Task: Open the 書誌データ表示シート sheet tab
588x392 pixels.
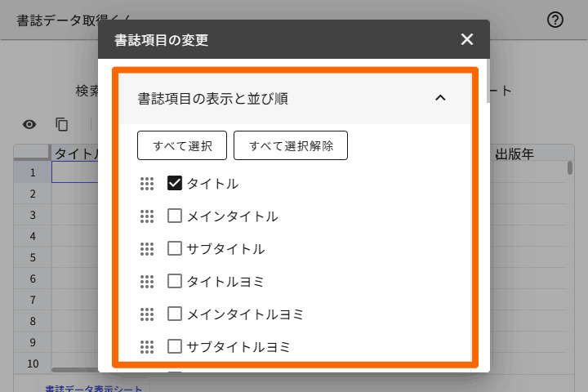Action: click(93, 389)
